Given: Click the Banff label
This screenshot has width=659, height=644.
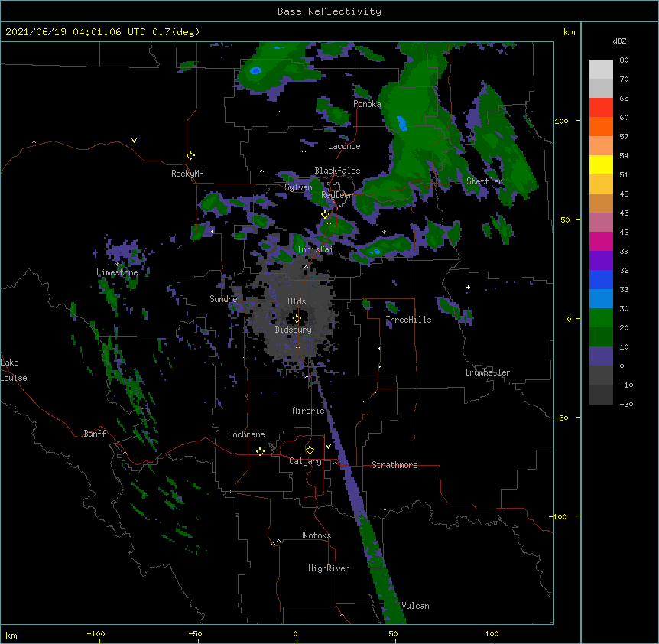Looking at the screenshot, I should tap(95, 434).
